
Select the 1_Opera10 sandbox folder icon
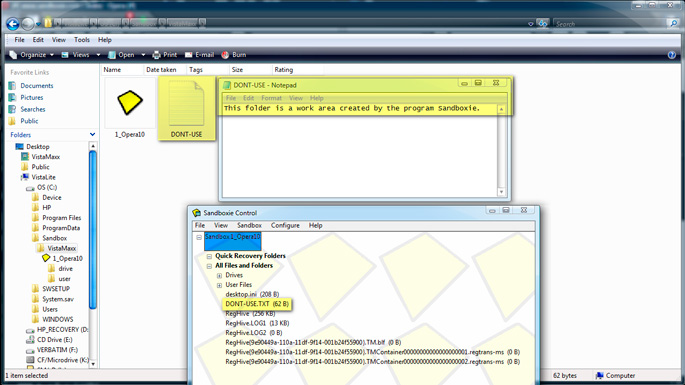(130, 103)
